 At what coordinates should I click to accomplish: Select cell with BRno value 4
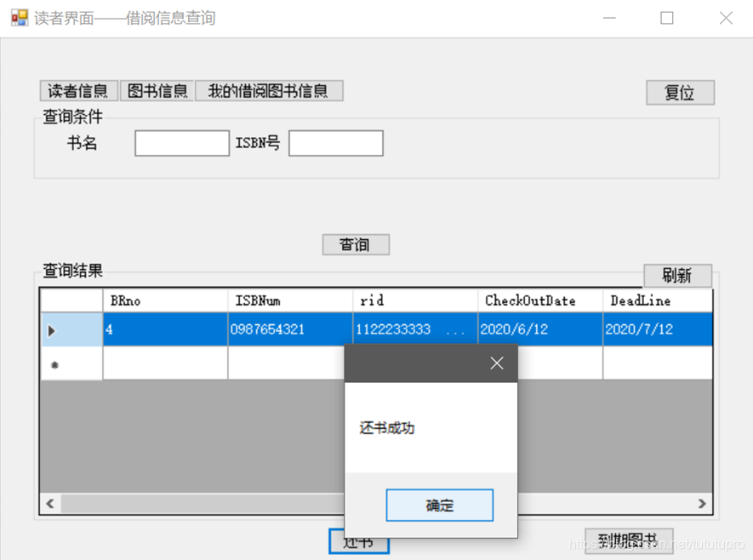click(165, 329)
